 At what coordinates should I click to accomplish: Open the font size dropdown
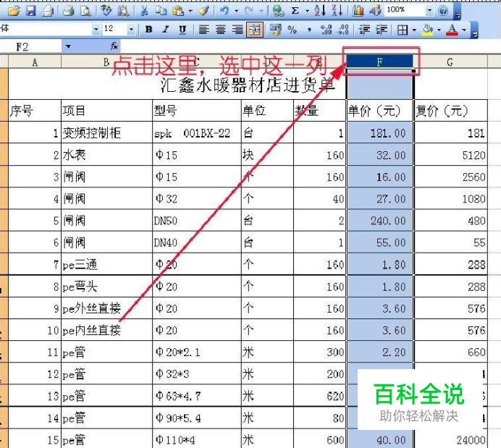click(131, 30)
